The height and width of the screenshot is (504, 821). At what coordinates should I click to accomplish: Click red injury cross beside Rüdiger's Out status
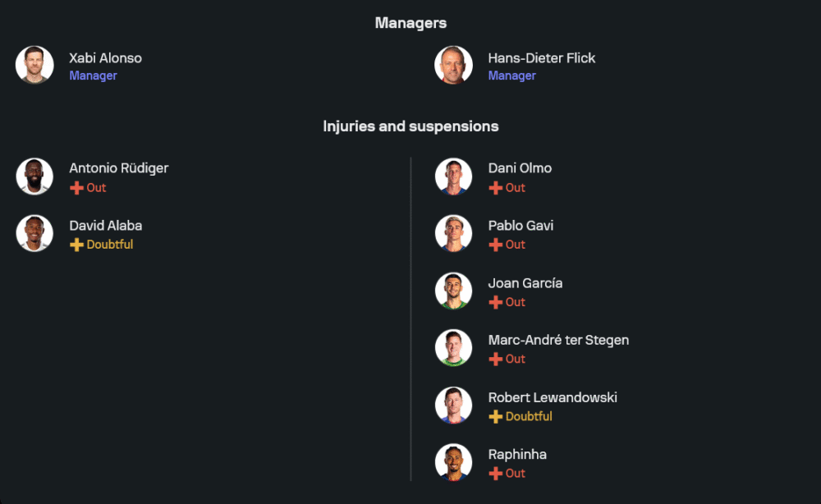[x=76, y=188]
